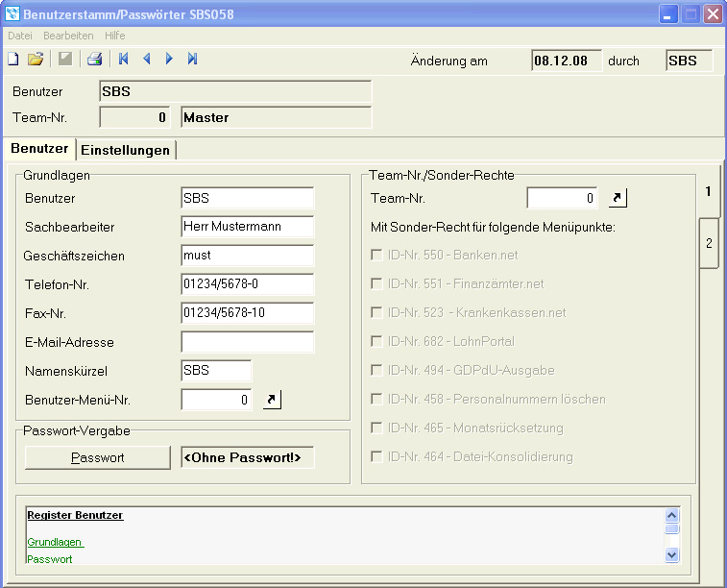Toggle ID-Nr. 550 Banken.net checkbox
The width and height of the screenshot is (727, 588).
377,256
